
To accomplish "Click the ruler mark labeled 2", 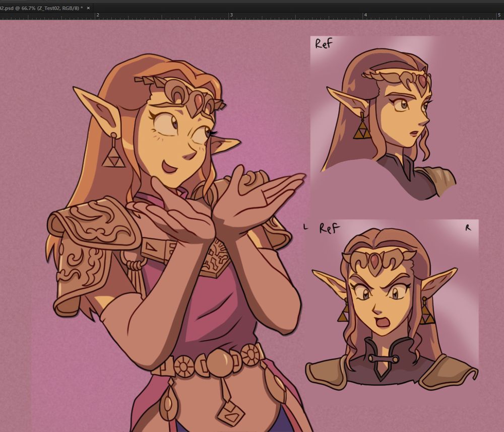I will (x=98, y=15).
